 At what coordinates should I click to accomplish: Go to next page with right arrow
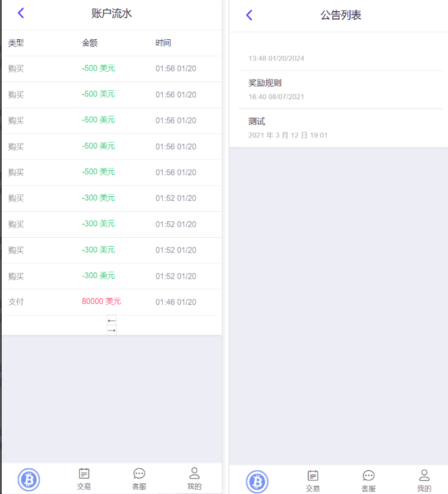112,330
